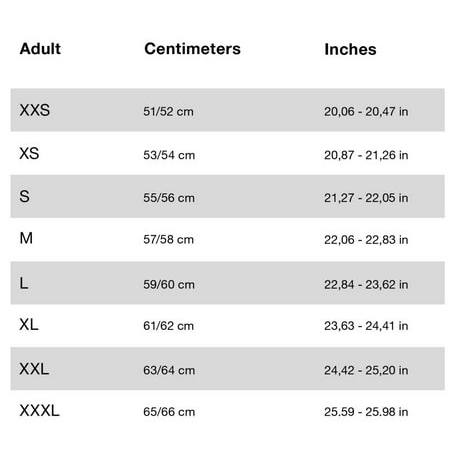
Task: Select the S size label
Action: click(x=25, y=196)
